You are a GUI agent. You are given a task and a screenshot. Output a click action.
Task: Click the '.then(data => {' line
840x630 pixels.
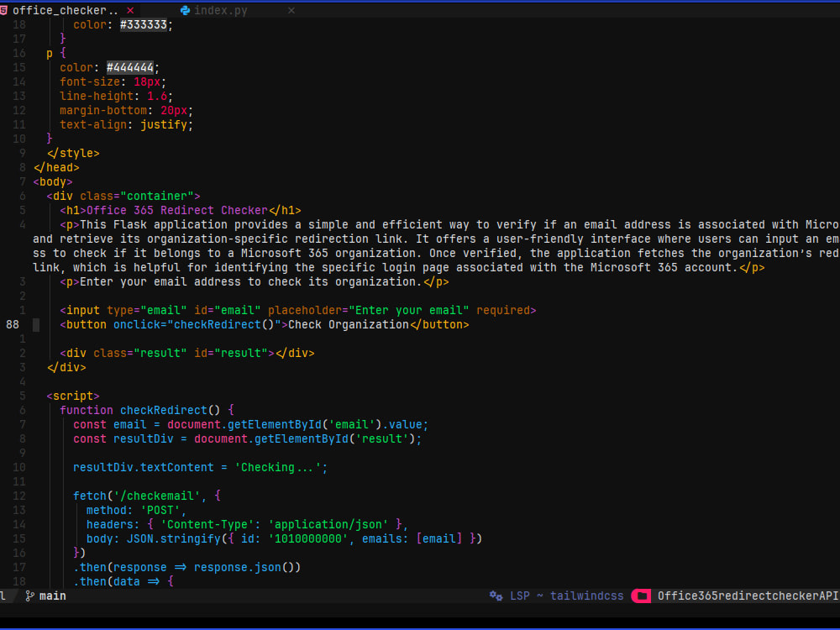pyautogui.click(x=123, y=581)
